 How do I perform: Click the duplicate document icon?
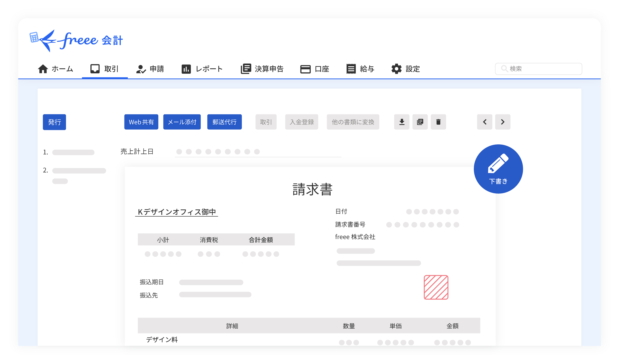(420, 122)
